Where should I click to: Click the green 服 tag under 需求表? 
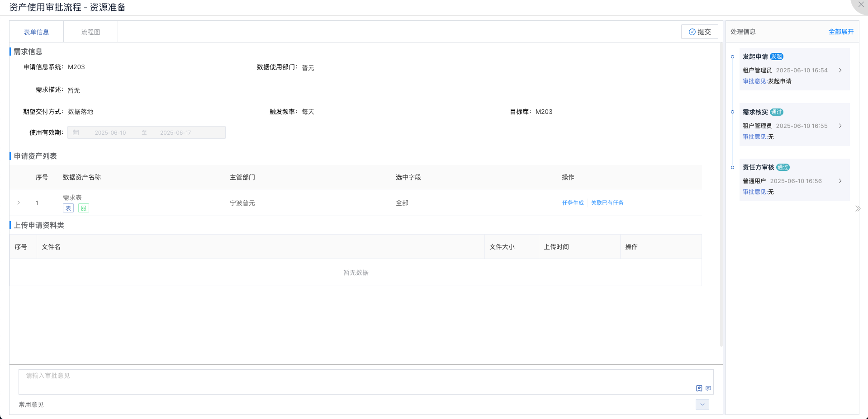(x=84, y=208)
